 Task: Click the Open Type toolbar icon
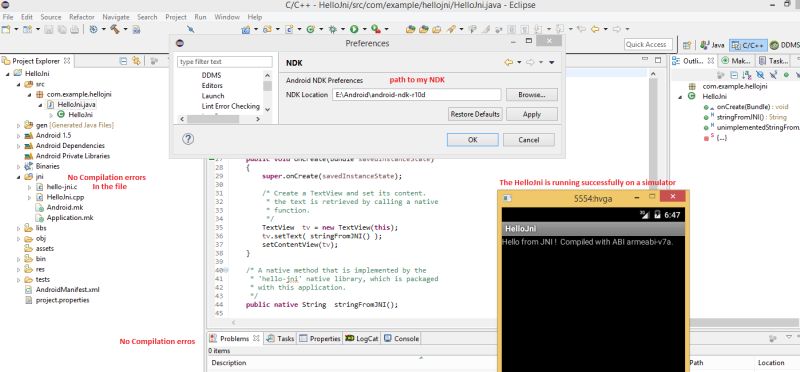(x=410, y=30)
